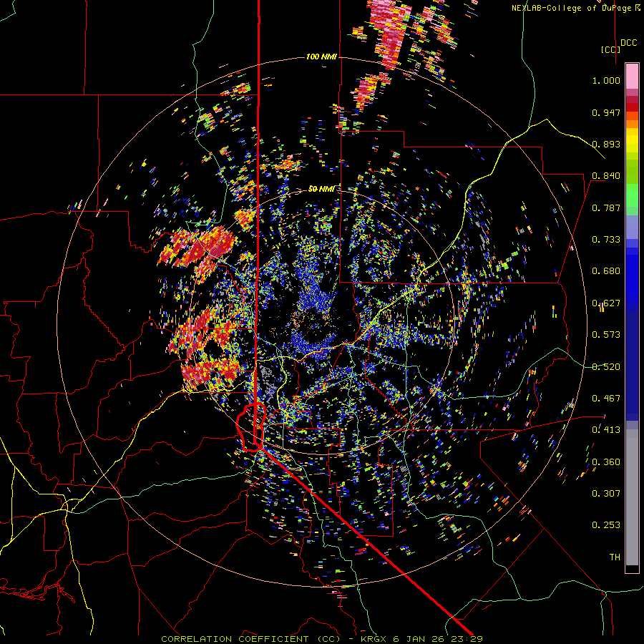
Task: Click the 0.893 scale value
Action: [x=606, y=144]
